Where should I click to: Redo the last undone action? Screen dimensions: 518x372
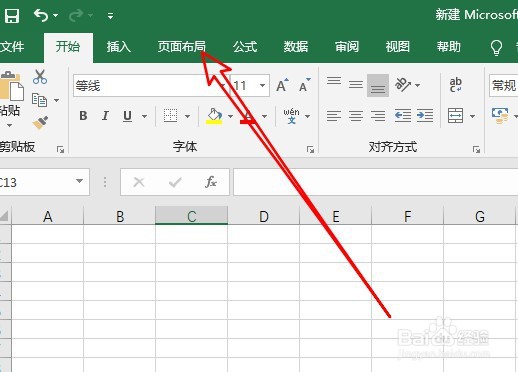(x=76, y=15)
